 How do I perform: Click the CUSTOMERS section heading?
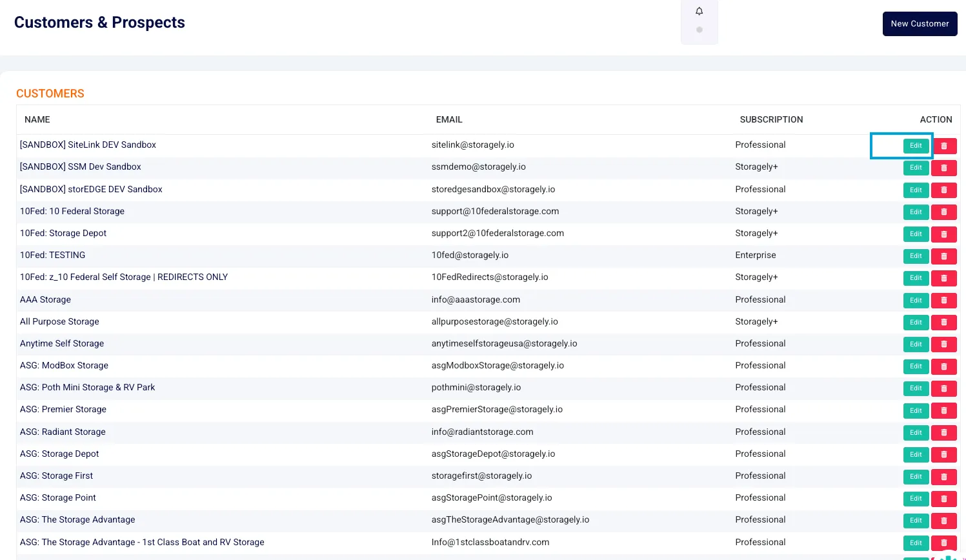pos(50,94)
